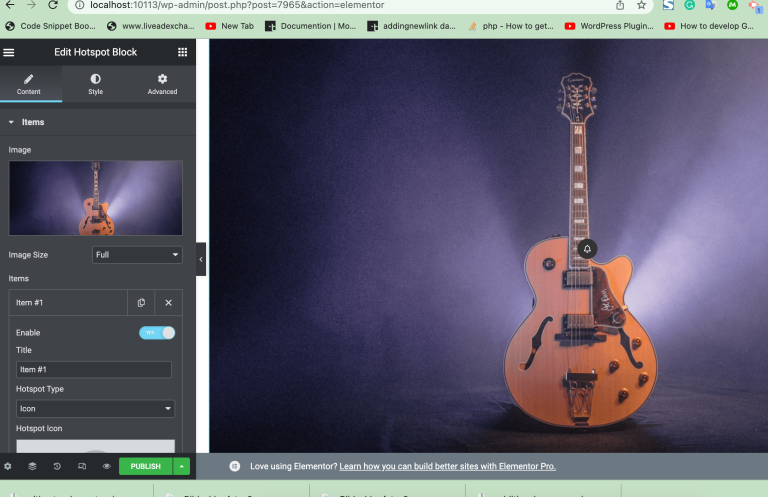Click the Title input field
Screen dimensions: 768x497
click(x=94, y=370)
